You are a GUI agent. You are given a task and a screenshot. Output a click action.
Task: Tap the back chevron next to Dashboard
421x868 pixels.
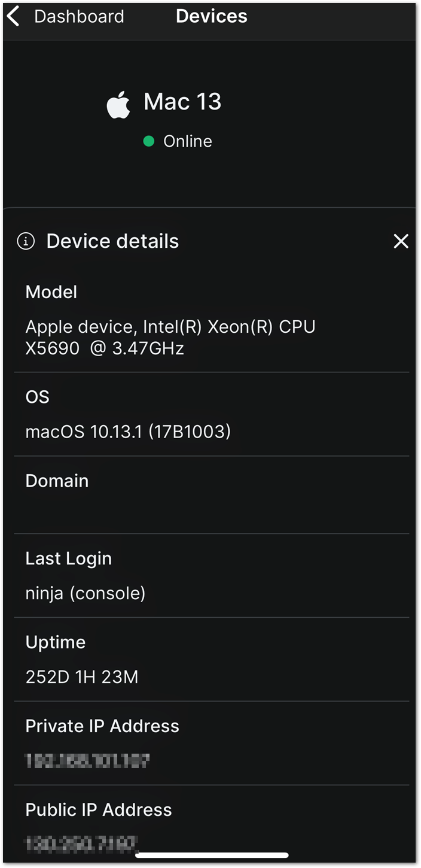[x=12, y=16]
